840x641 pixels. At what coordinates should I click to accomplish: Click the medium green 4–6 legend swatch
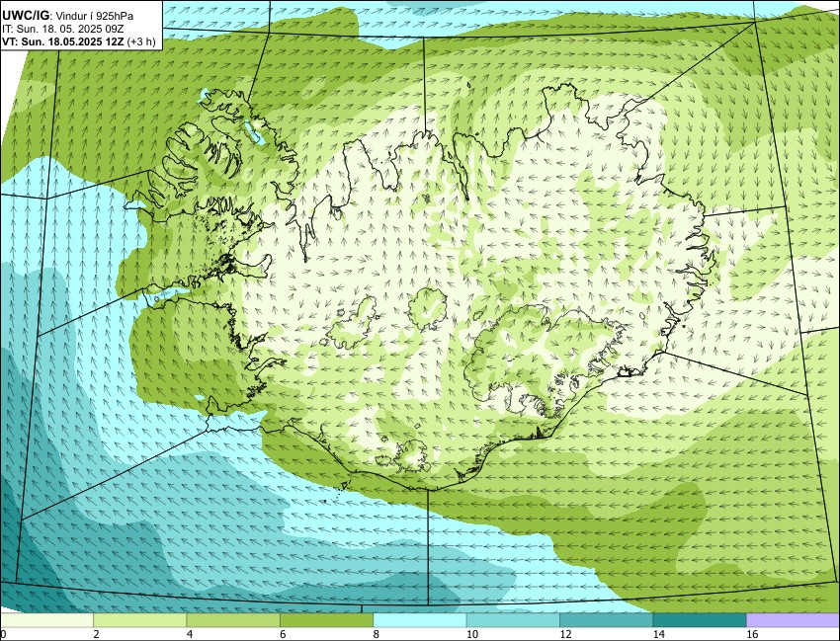[x=233, y=620]
